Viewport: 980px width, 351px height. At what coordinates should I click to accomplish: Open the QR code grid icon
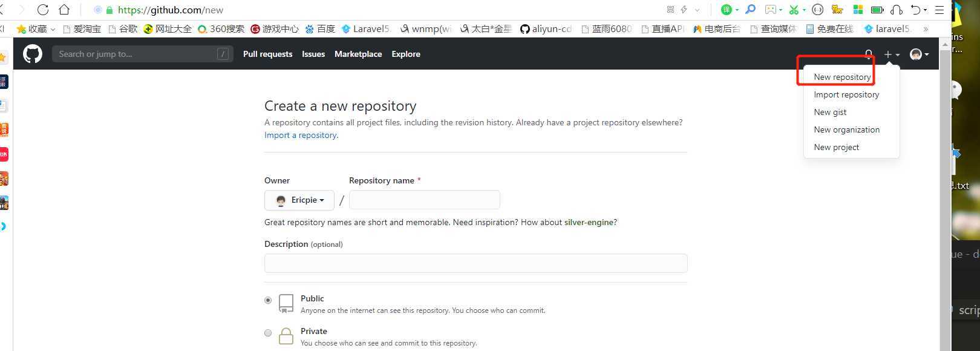click(670, 10)
